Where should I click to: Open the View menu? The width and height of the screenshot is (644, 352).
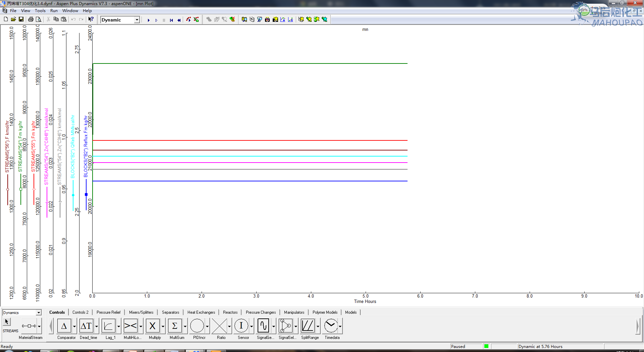(x=25, y=11)
